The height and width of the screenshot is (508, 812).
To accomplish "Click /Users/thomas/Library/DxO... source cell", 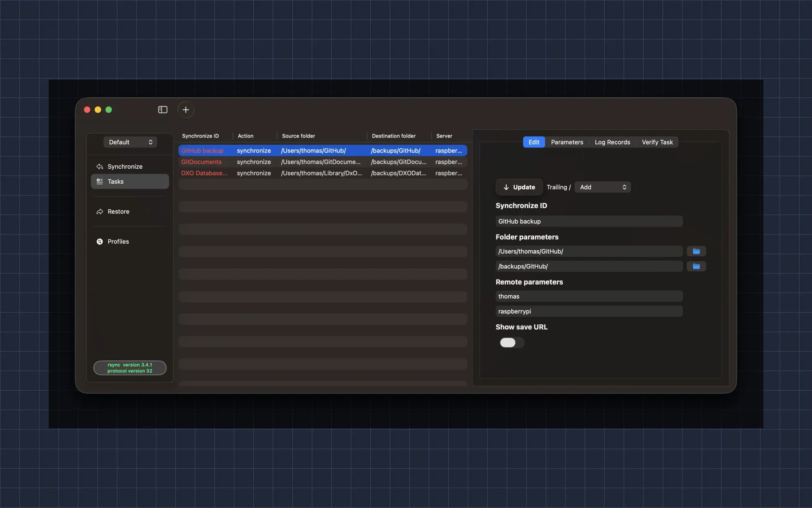I will pos(322,173).
